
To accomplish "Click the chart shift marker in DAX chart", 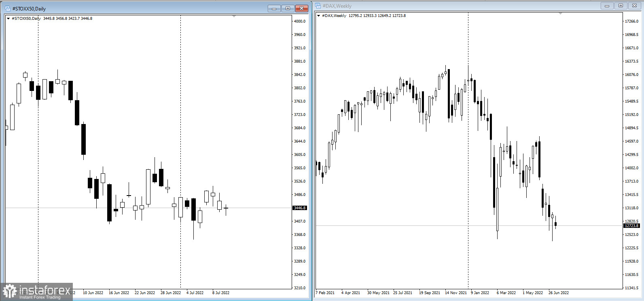I will point(560,13).
